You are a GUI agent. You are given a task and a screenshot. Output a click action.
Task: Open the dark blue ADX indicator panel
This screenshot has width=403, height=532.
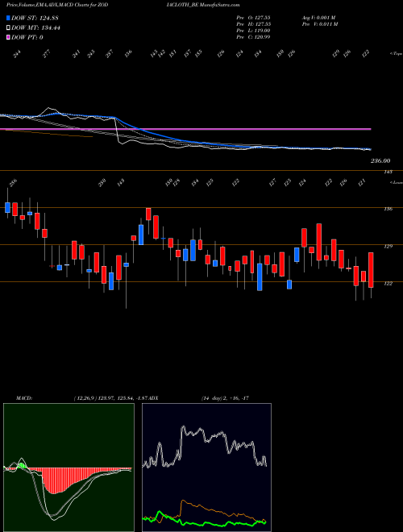click(x=206, y=468)
